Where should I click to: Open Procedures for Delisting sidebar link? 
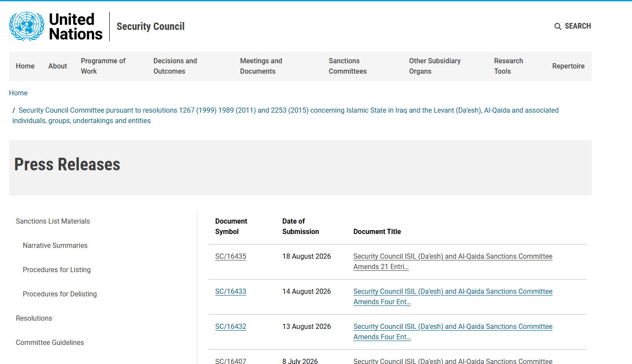60,294
